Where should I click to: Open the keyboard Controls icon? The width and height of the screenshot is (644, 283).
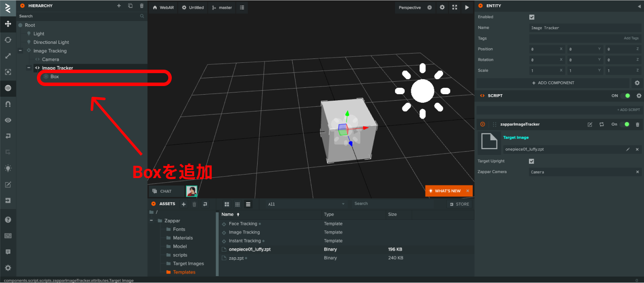coord(8,236)
